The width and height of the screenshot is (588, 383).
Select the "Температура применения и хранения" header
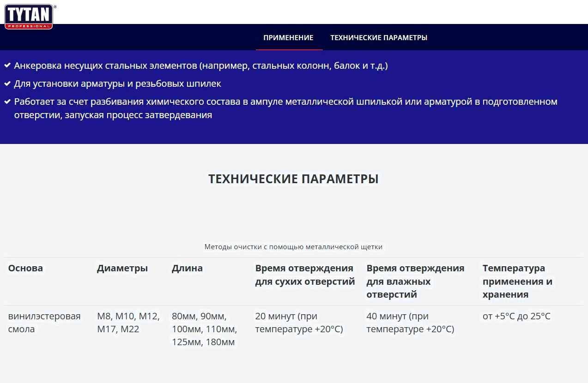tap(517, 281)
